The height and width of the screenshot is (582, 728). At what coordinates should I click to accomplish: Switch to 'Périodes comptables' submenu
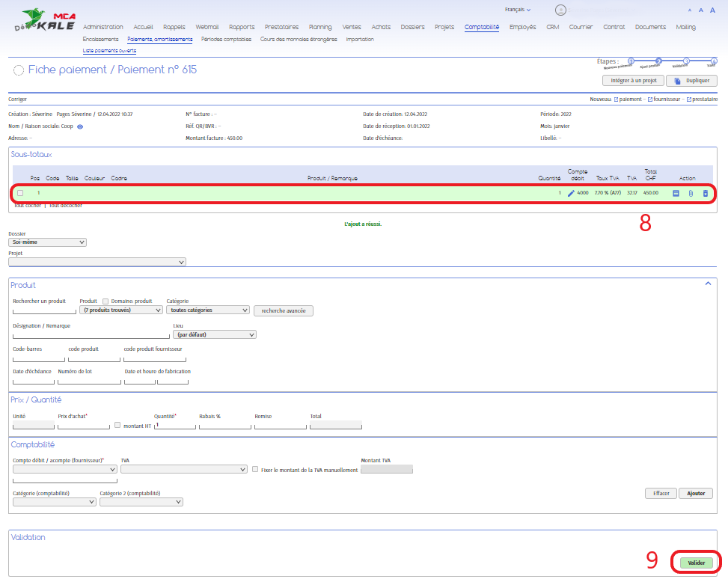pos(226,39)
